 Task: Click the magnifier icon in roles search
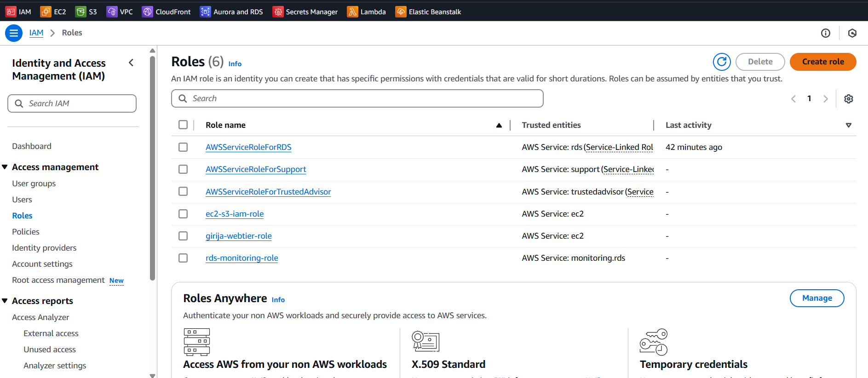[x=183, y=98]
